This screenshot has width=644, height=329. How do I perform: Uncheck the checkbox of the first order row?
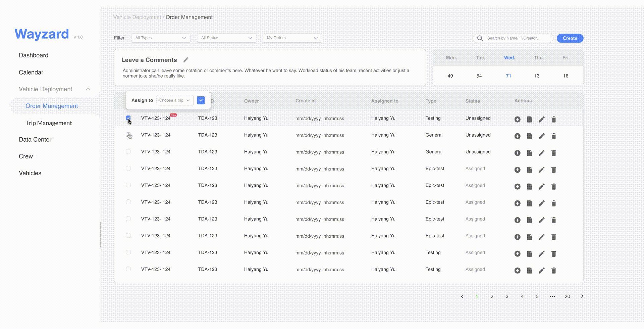[128, 118]
